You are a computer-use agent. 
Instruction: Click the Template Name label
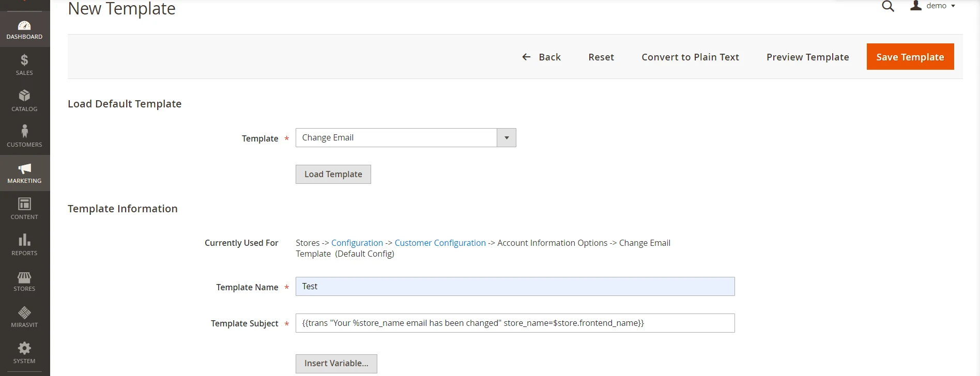(247, 287)
